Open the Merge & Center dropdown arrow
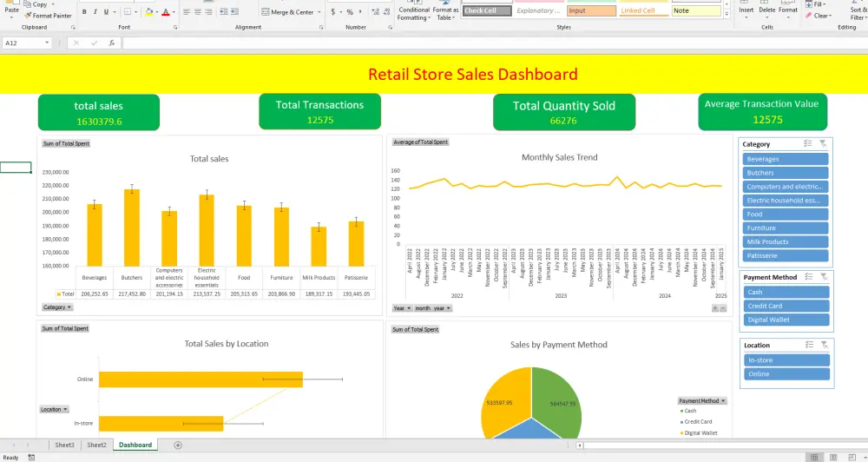 click(x=319, y=12)
